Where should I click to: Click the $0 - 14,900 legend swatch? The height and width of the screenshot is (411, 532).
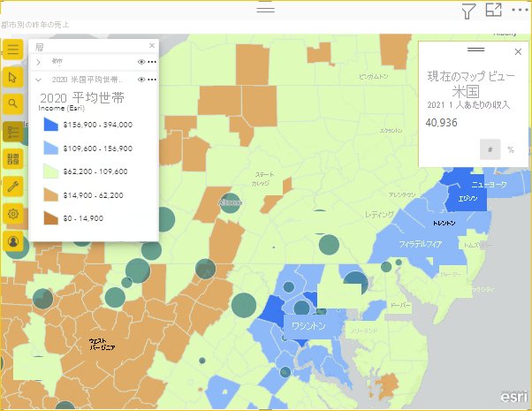pos(51,218)
